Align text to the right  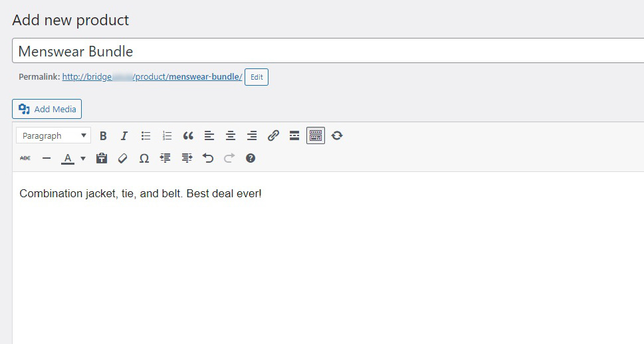tap(252, 135)
